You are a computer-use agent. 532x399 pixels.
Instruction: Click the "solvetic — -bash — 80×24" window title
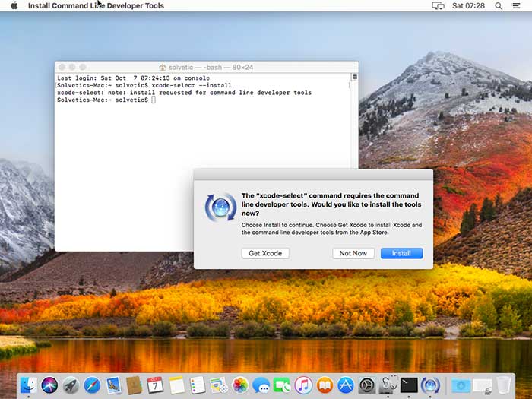click(211, 67)
